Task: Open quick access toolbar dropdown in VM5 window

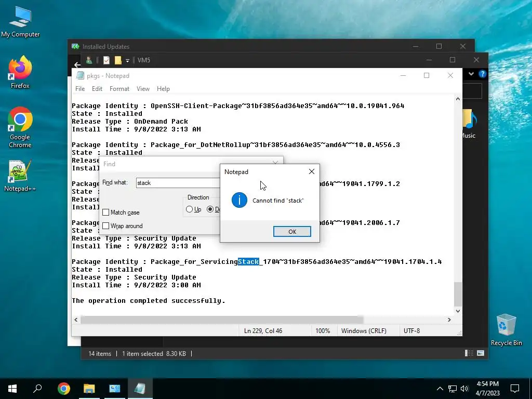Action: click(128, 60)
